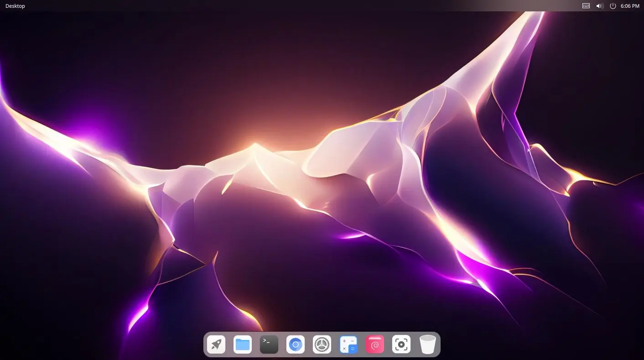The width and height of the screenshot is (644, 360).
Task: Launch the Screenshot capture tool
Action: [401, 344]
